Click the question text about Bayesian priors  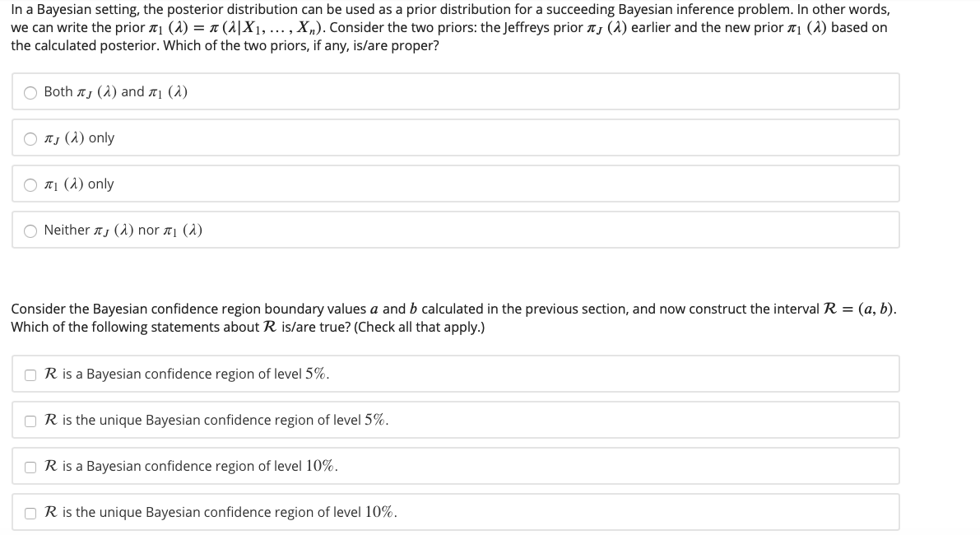coord(449,27)
